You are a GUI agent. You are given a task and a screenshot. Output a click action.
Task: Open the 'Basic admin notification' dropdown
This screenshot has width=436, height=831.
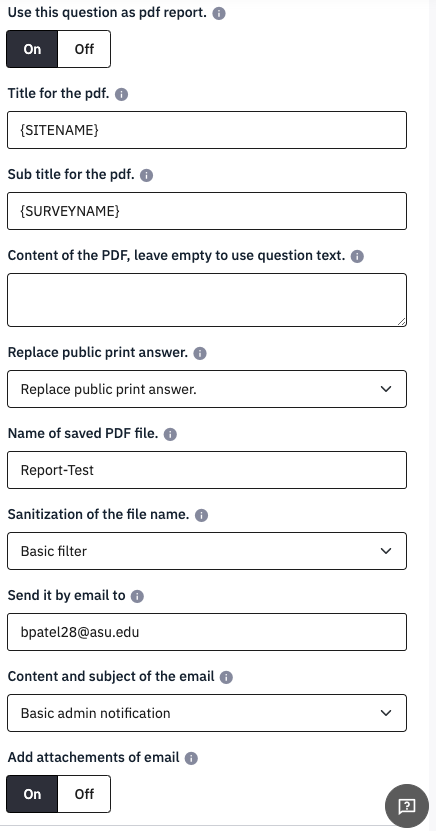point(207,713)
